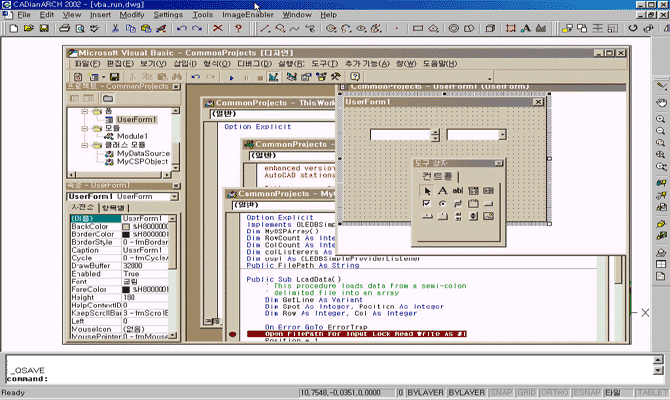
Task: Click the red X Delete icon
Action: click(218, 28)
